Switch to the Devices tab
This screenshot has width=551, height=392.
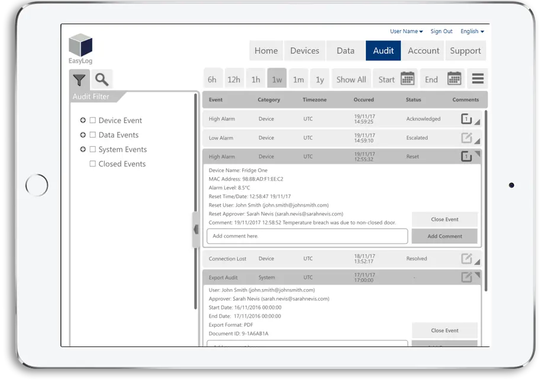304,50
